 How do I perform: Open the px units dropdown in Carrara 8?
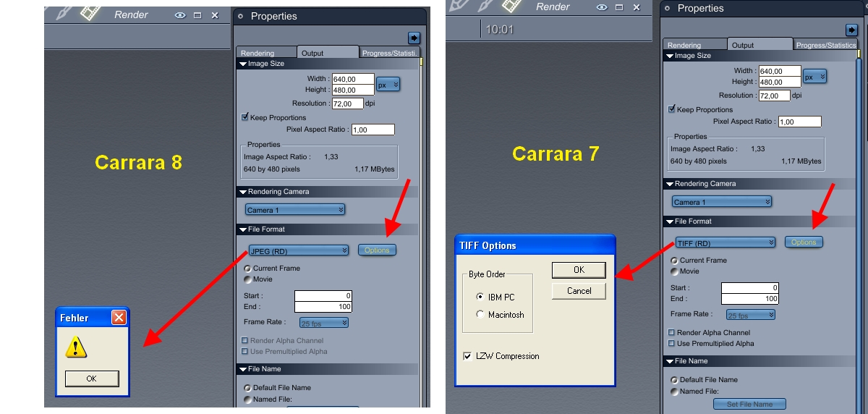tap(388, 85)
